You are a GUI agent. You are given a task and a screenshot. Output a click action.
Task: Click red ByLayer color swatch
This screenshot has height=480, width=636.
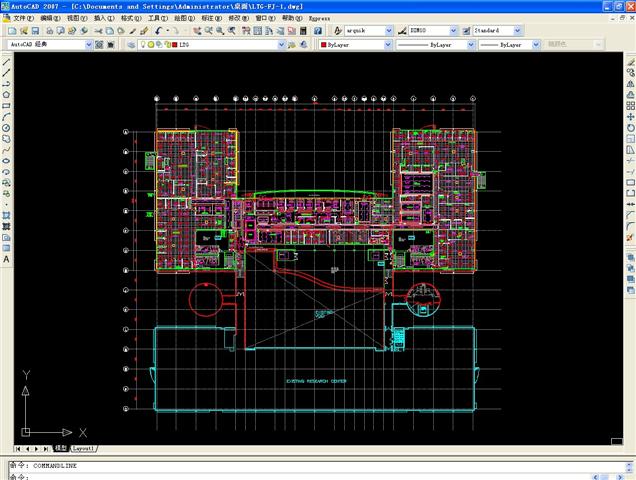click(323, 45)
